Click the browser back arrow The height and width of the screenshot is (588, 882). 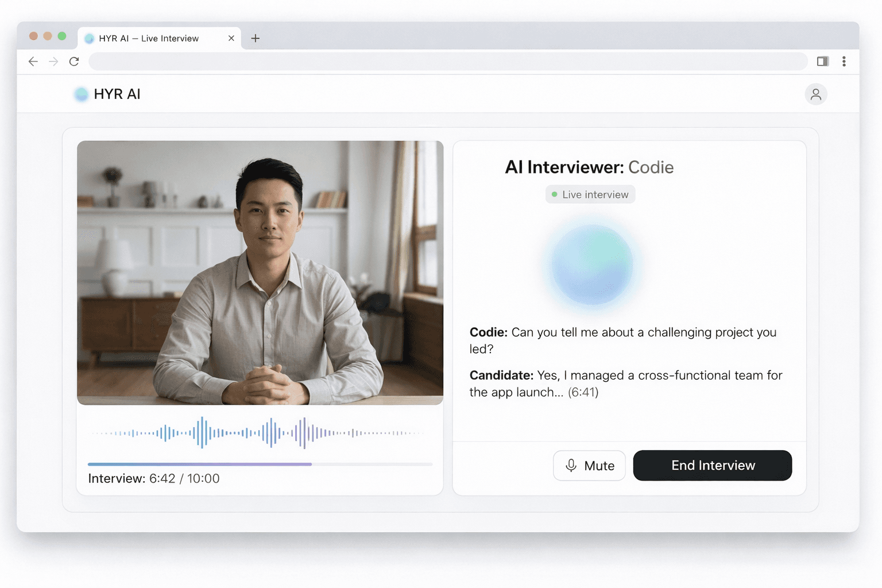[33, 61]
